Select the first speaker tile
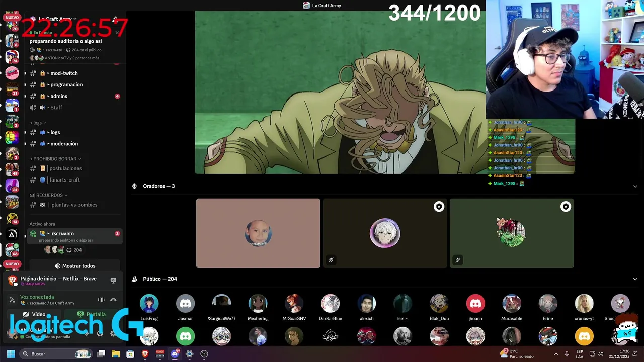This screenshot has height=362, width=644. (258, 233)
